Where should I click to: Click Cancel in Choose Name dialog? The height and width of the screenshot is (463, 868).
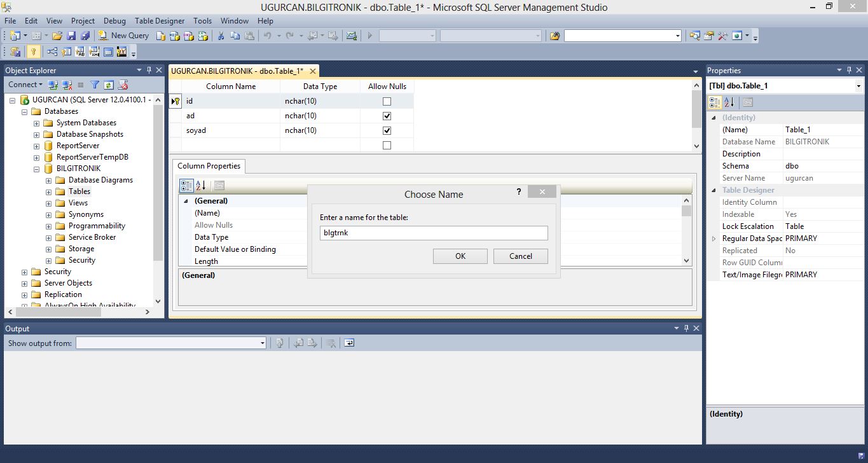coord(521,256)
